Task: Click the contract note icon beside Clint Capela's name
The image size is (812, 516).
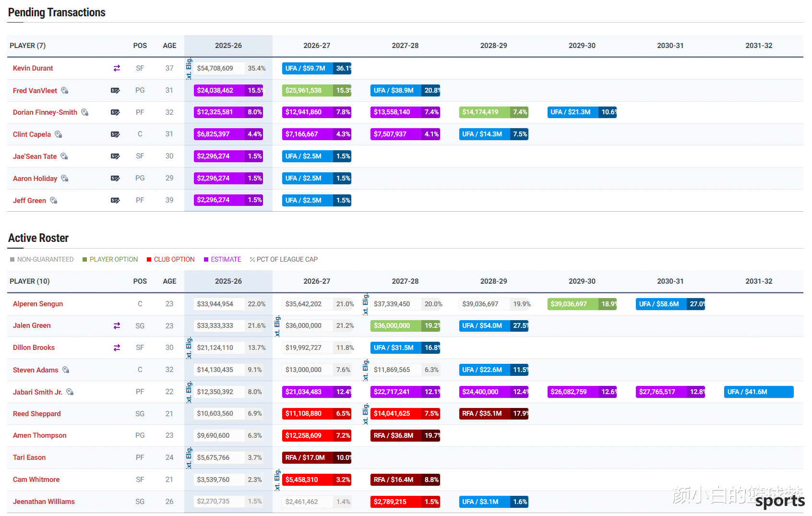Action: pos(59,134)
